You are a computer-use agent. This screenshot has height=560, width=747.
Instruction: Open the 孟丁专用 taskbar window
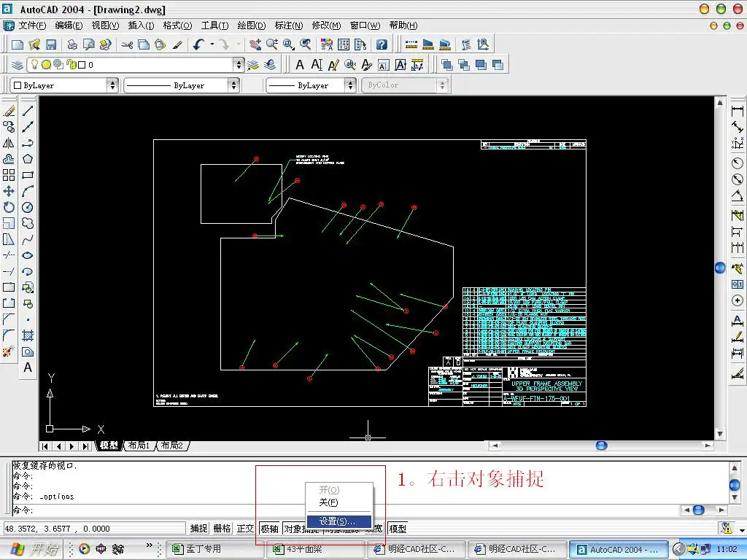coord(215,549)
